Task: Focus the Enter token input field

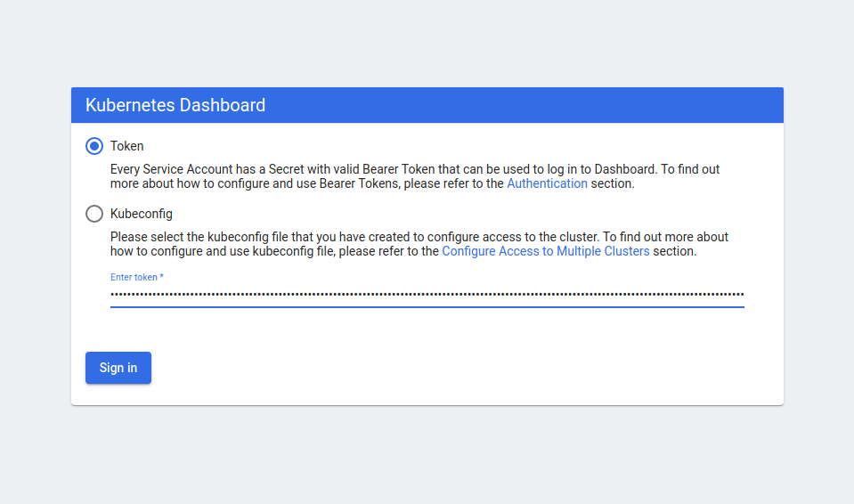Action: click(x=427, y=295)
